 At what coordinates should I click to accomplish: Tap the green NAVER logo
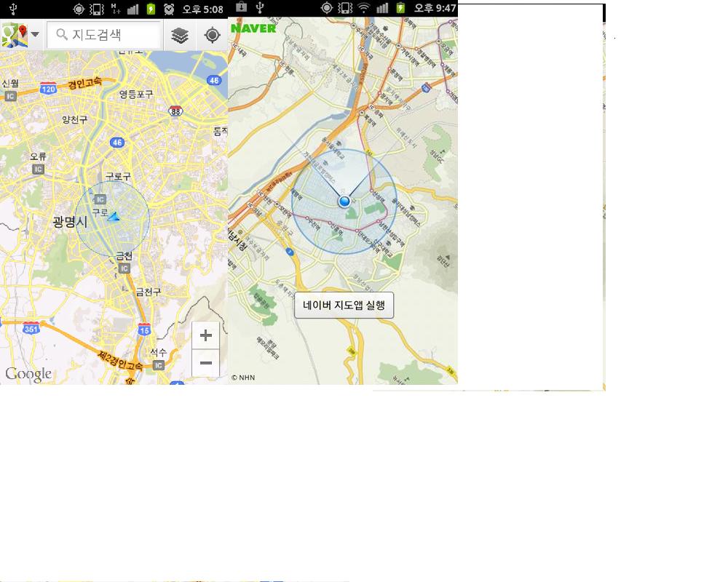point(253,28)
